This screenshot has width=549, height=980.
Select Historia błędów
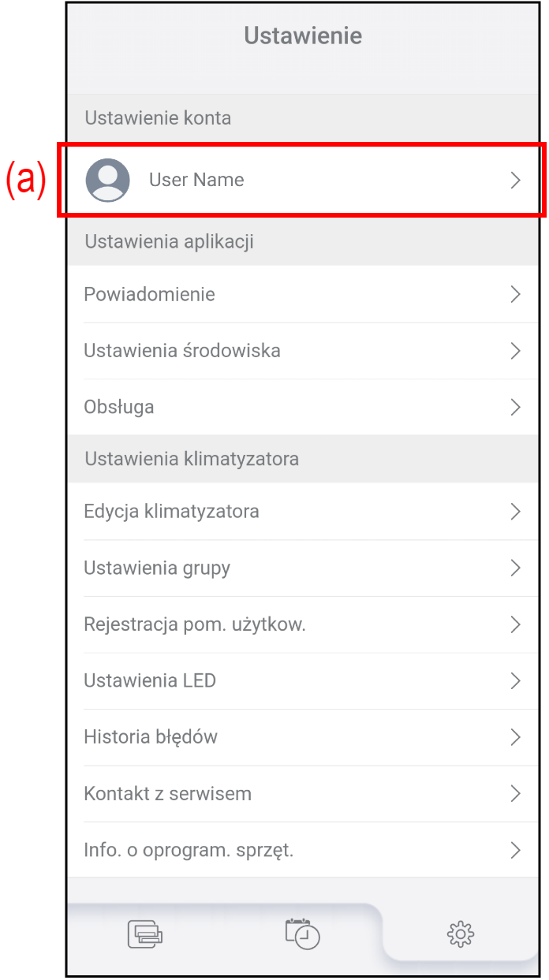pos(151,737)
